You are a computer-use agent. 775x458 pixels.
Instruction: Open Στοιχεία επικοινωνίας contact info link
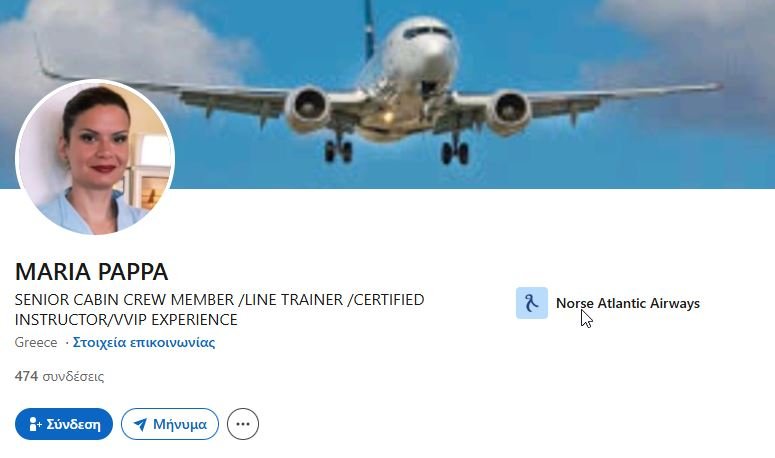(x=144, y=342)
